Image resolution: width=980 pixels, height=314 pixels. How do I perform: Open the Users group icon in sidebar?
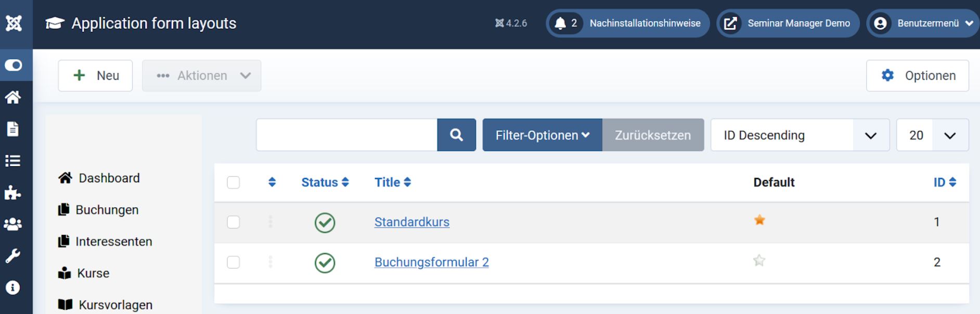(13, 224)
